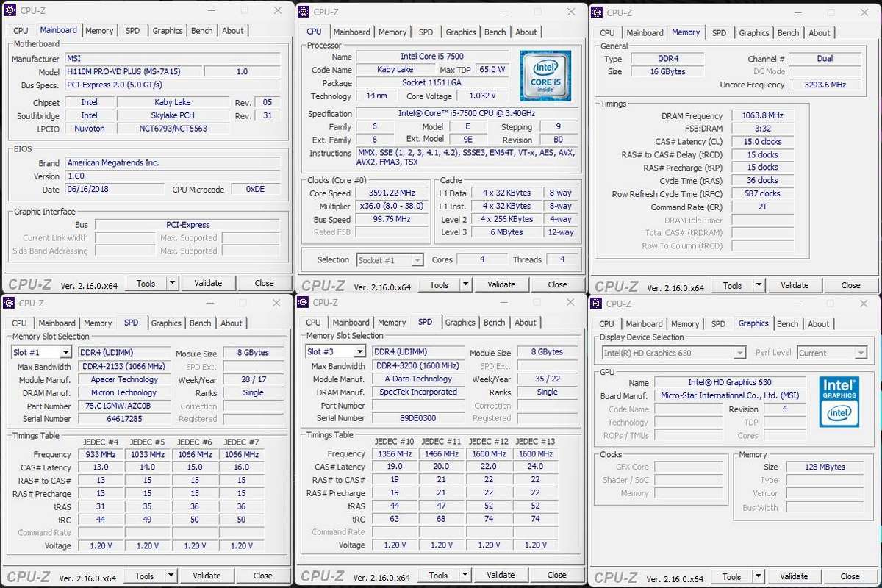Click the CPU Microcode 0xDE field
The height and width of the screenshot is (588, 882).
pyautogui.click(x=256, y=189)
